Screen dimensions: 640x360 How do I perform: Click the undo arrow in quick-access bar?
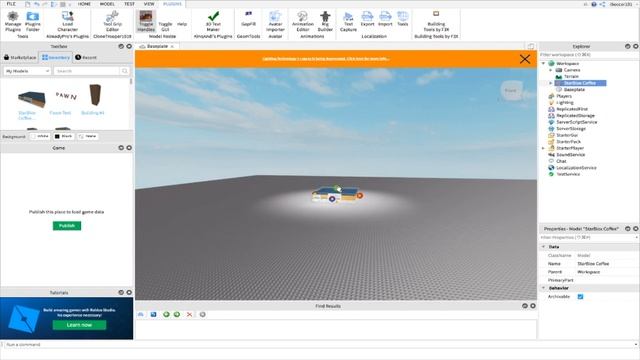click(x=37, y=4)
